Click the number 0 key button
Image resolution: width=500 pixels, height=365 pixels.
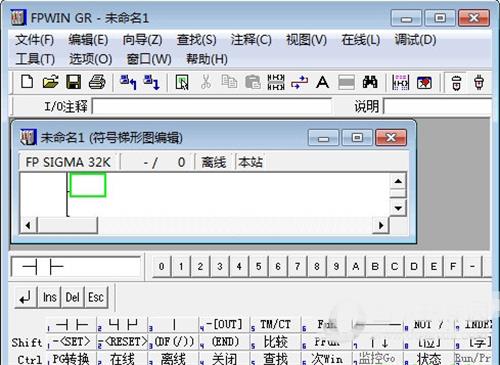coord(162,266)
